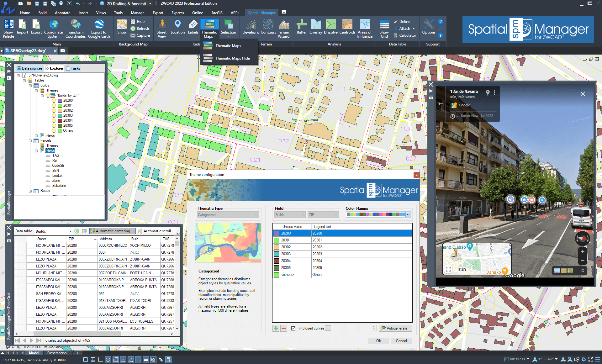
Task: Open Areas of Influence tool
Action: (x=365, y=29)
